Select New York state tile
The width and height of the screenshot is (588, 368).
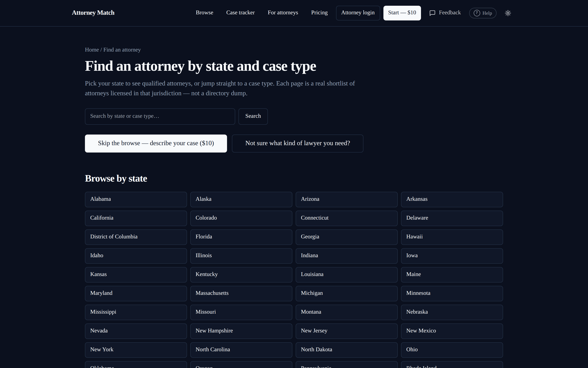pyautogui.click(x=136, y=350)
